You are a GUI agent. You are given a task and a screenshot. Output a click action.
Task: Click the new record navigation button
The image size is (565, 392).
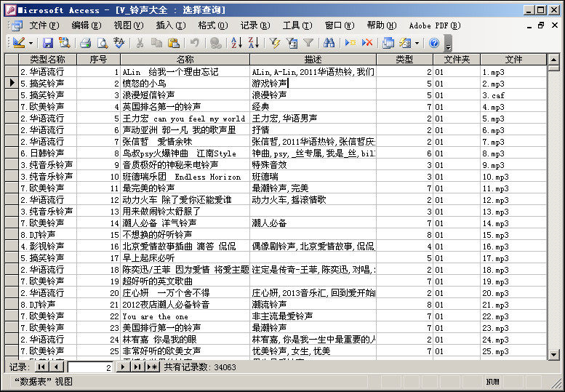tap(152, 367)
